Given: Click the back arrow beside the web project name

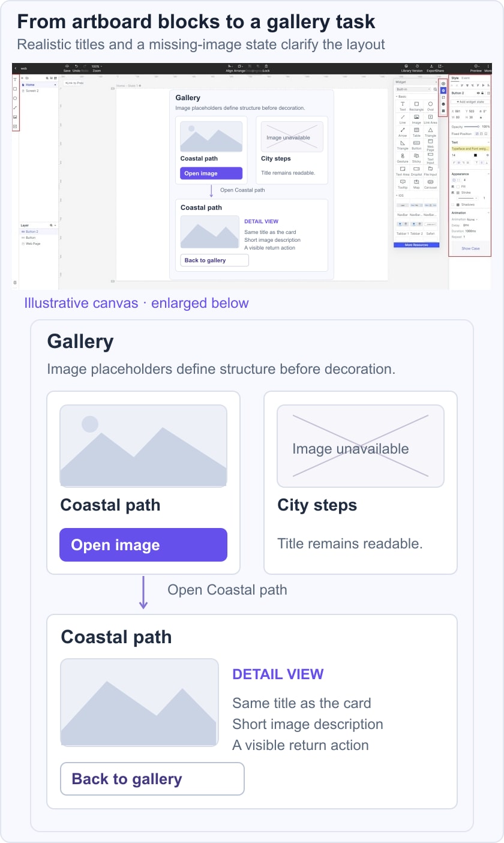Looking at the screenshot, I should point(15,68).
